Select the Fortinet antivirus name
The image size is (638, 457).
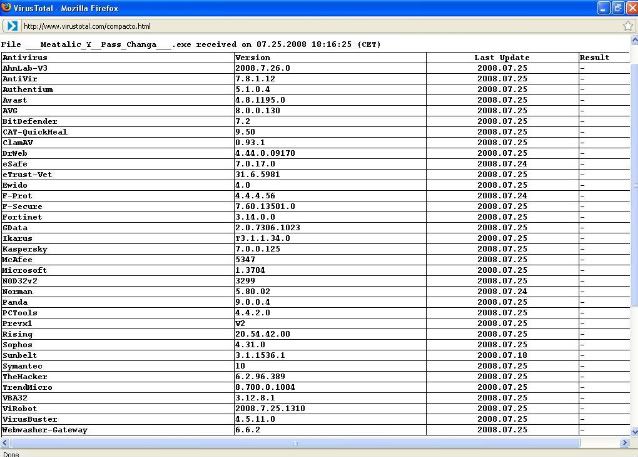click(22, 217)
